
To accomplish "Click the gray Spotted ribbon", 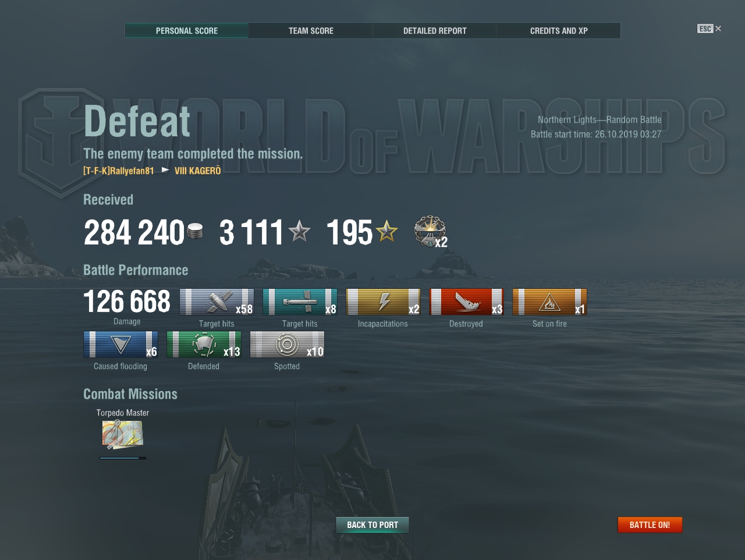I will [x=287, y=345].
